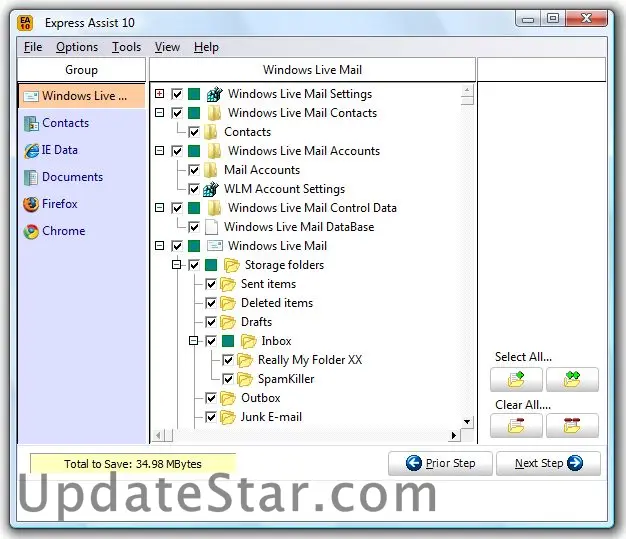Image resolution: width=626 pixels, height=539 pixels.
Task: Click the Junk E-mail folder icon
Action: tap(228, 417)
